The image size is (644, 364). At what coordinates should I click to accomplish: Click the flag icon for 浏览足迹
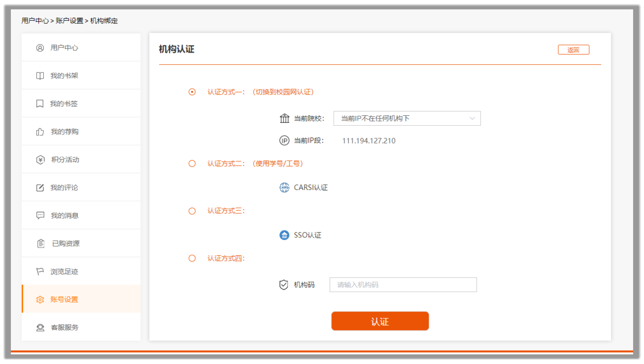40,271
